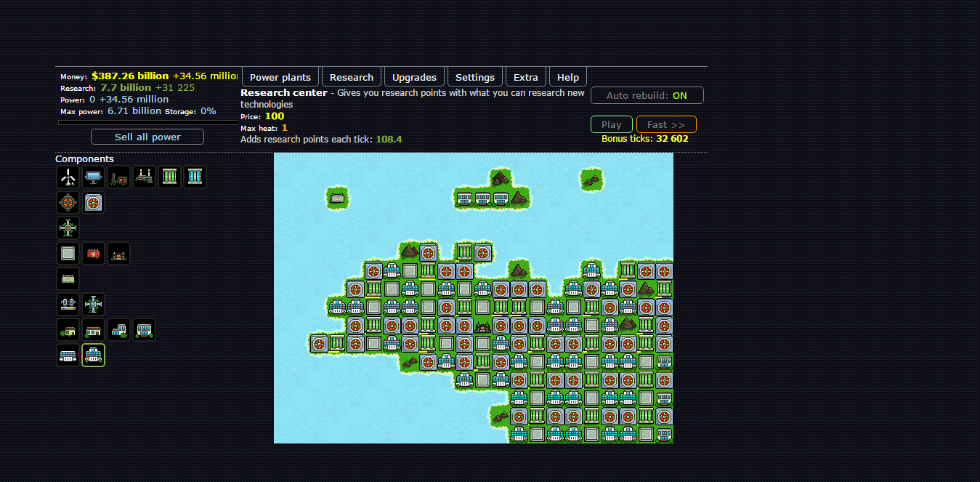Click the Research 7.7 billion readout
The image size is (980, 482).
coord(127,87)
